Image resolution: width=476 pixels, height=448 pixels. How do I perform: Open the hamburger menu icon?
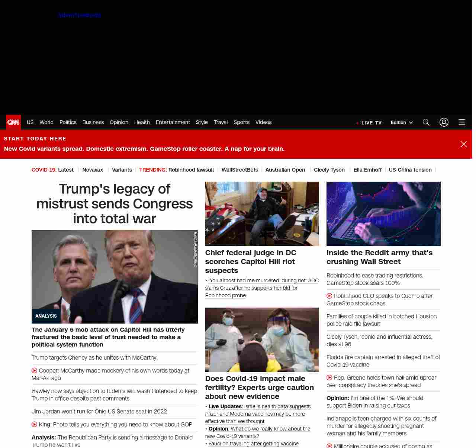tap(462, 122)
